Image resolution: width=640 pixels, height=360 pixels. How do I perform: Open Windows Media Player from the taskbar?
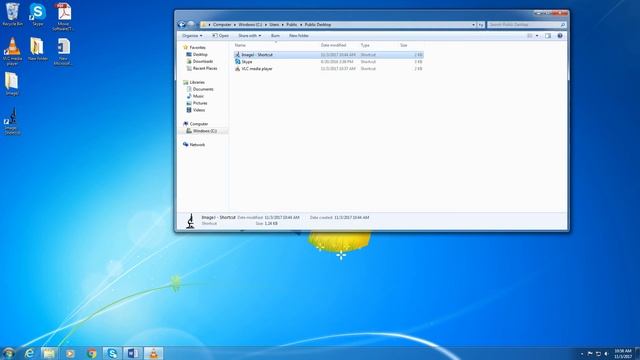(70, 353)
